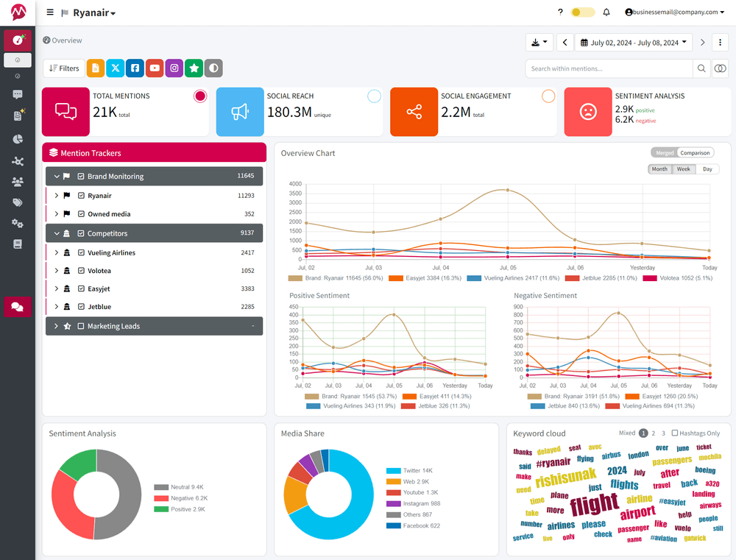Open the download export dropdown
The image size is (736, 560).
pos(539,42)
